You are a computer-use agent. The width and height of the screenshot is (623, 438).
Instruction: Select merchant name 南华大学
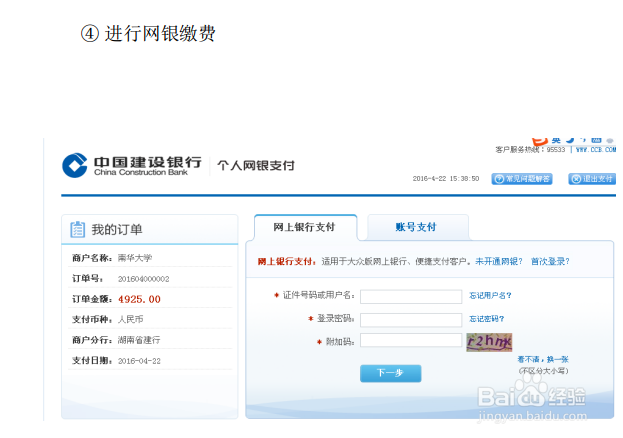coord(135,258)
